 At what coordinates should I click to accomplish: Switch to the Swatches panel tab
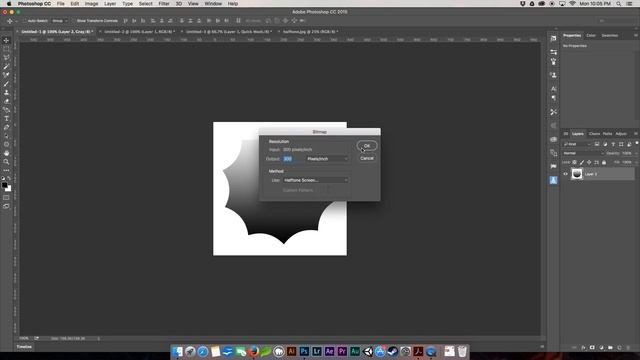pos(610,36)
